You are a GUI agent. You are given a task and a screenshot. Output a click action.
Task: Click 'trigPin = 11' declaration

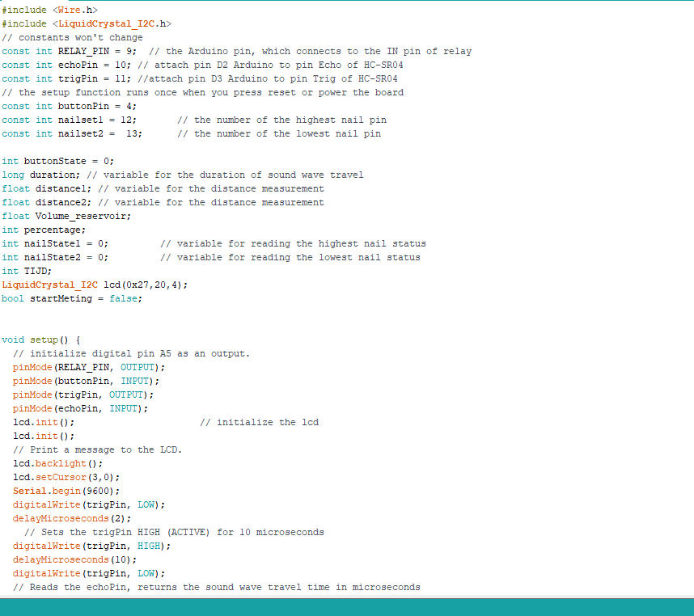point(66,78)
